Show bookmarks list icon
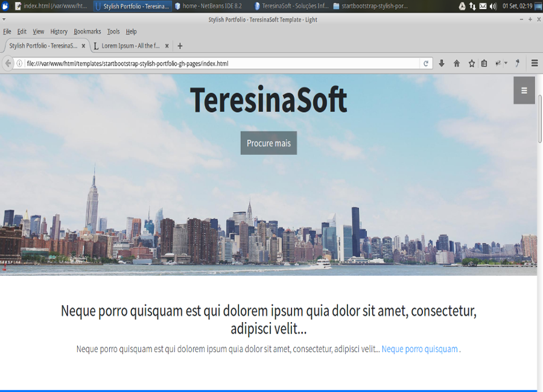This screenshot has width=543, height=392. click(x=484, y=63)
